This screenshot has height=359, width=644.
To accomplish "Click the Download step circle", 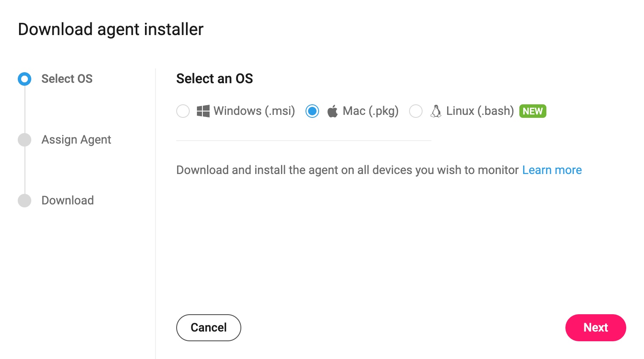I will (25, 200).
